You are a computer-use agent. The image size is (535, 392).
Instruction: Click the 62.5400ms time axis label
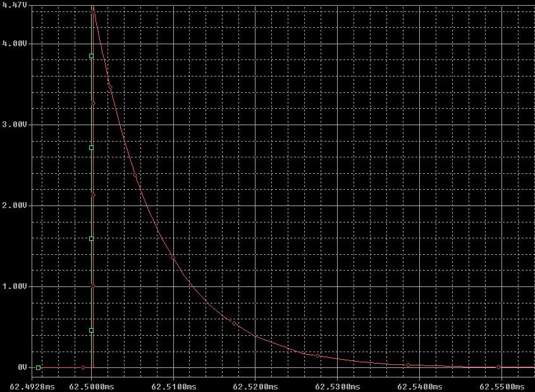pos(420,387)
